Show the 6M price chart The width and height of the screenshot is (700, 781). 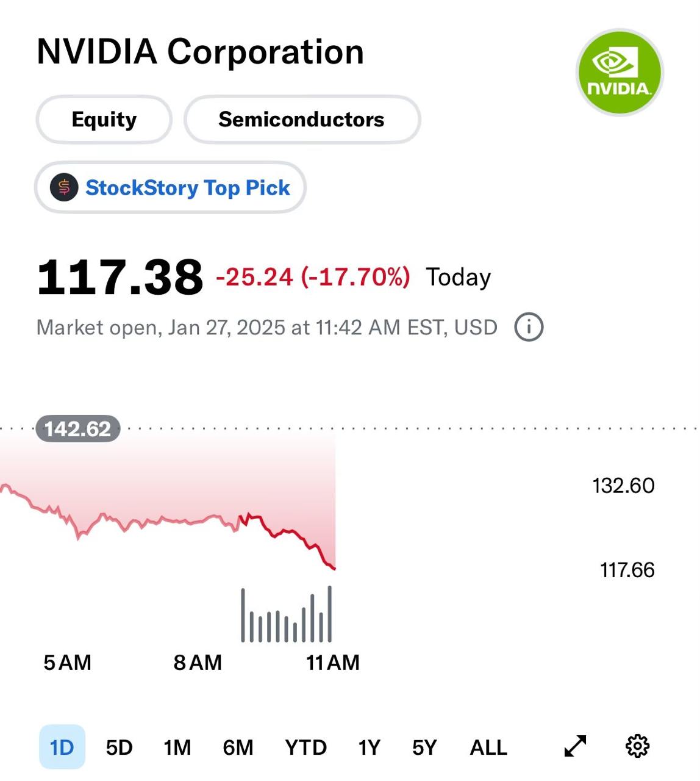[238, 747]
